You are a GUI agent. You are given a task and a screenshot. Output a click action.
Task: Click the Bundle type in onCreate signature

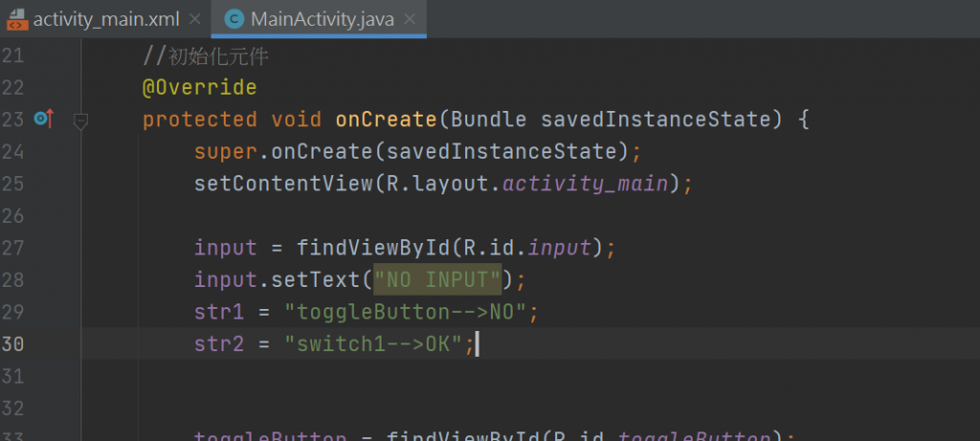tap(487, 120)
